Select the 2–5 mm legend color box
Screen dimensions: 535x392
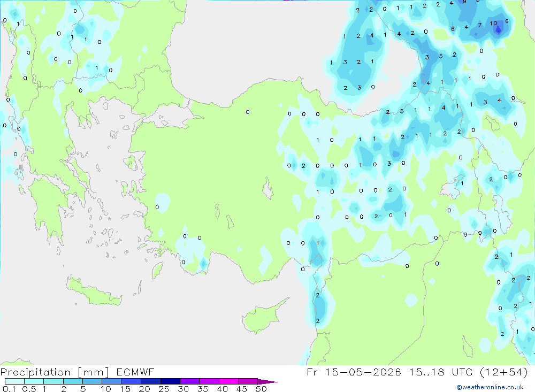73,381
